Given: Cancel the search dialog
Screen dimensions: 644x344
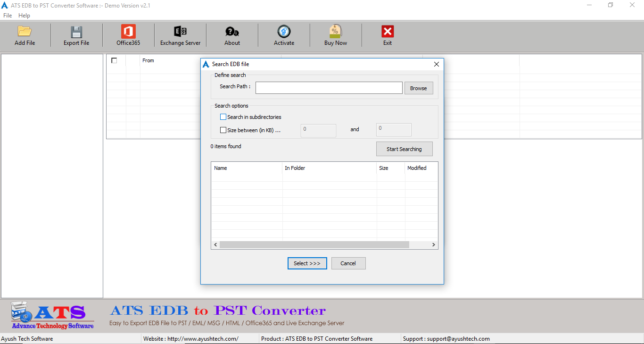Looking at the screenshot, I should point(348,263).
